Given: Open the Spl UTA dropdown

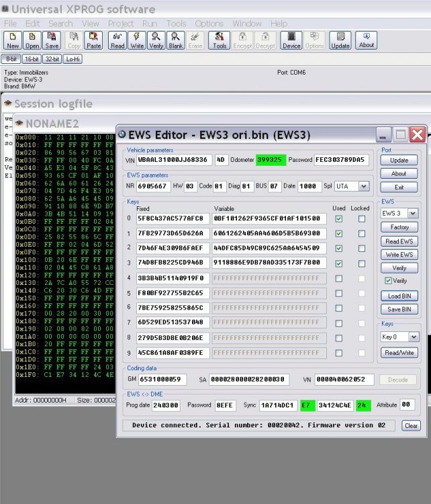Looking at the screenshot, I should pos(364,186).
